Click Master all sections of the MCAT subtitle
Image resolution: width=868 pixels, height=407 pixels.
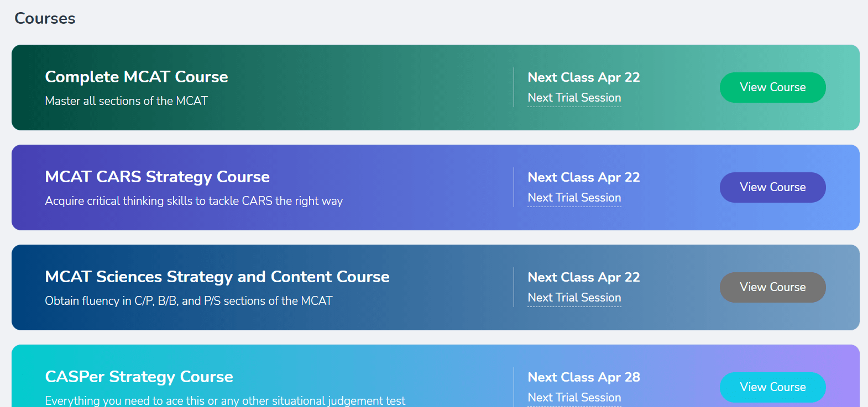coord(126,101)
